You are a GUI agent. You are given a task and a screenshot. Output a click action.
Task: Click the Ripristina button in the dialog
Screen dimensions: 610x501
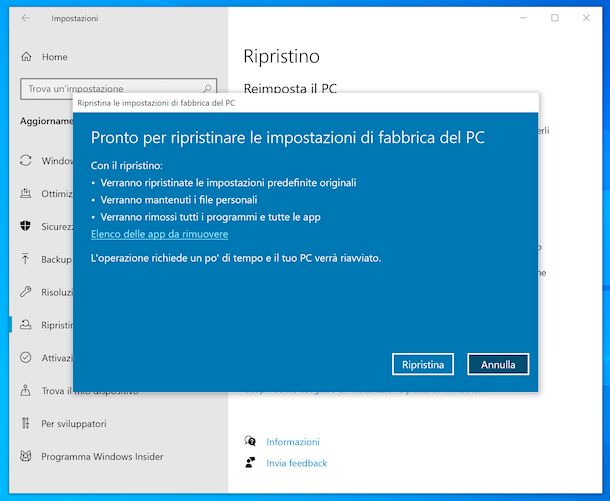[x=423, y=364]
